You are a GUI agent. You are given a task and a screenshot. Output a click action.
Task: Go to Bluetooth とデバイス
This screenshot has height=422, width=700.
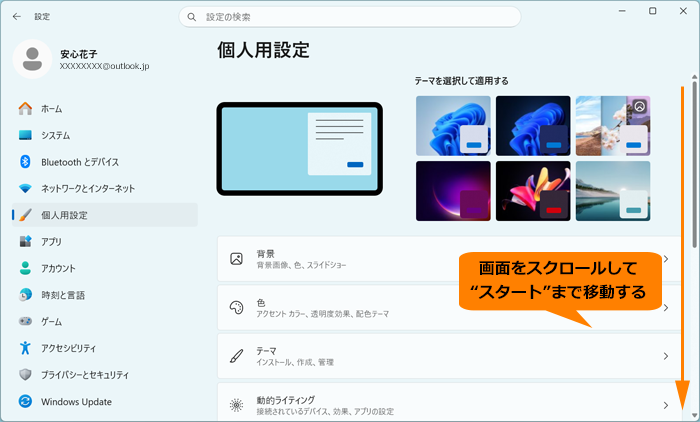(x=104, y=162)
